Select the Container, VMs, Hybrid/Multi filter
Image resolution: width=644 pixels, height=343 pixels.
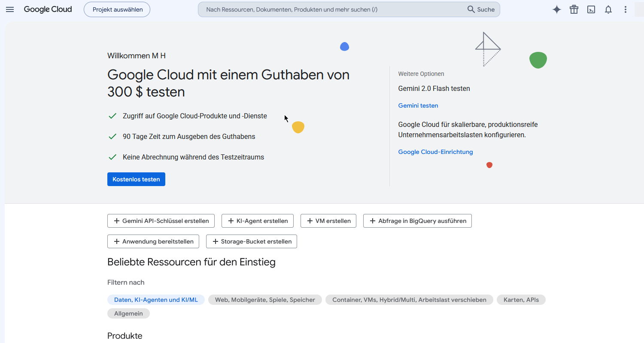click(409, 300)
